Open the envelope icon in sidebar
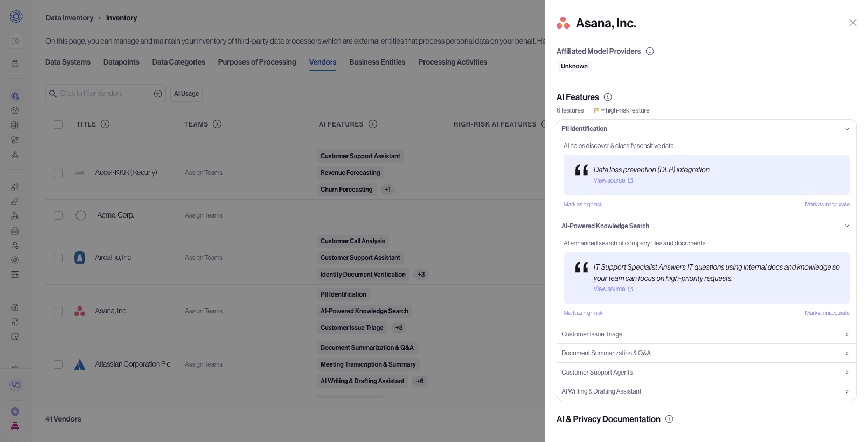Viewport: 868px width, 442px height. [15, 231]
